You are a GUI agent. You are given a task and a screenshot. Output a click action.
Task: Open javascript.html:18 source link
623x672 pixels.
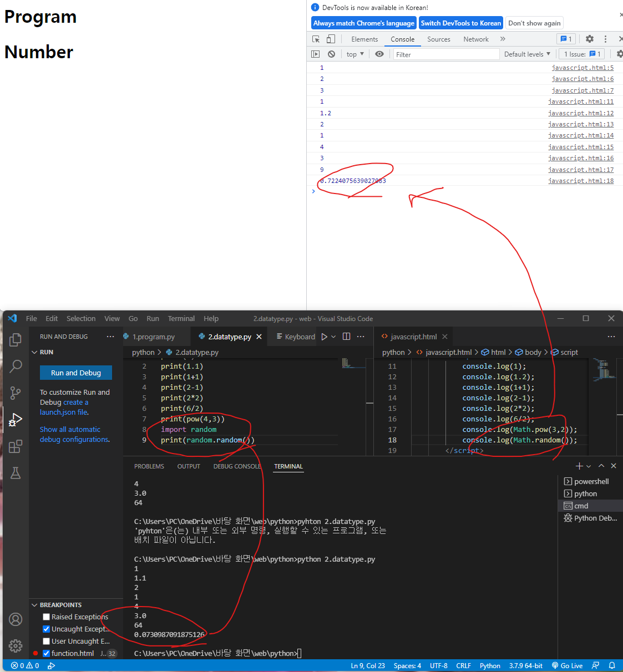tap(581, 181)
